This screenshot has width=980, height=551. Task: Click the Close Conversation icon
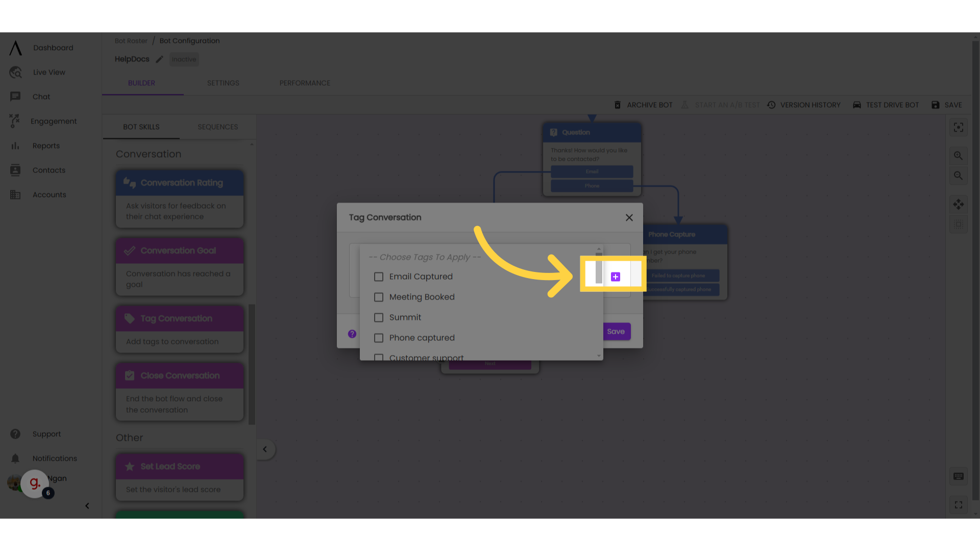tap(130, 375)
